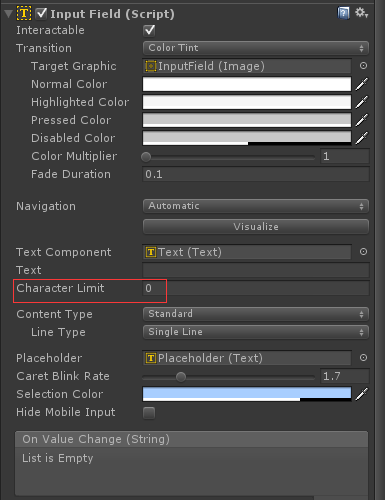The width and height of the screenshot is (385, 500).
Task: Click the Visualize button
Action: tap(256, 227)
